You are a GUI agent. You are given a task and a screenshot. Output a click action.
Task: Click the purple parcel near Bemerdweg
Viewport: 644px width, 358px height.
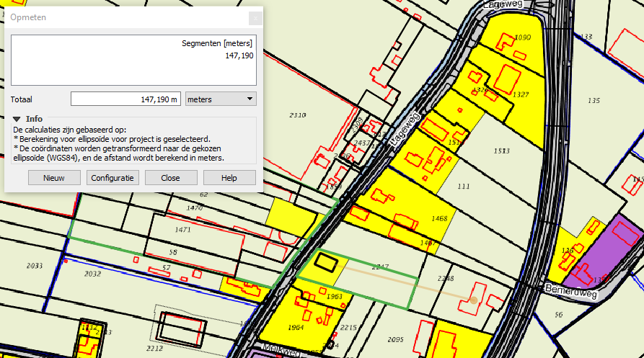(604, 252)
